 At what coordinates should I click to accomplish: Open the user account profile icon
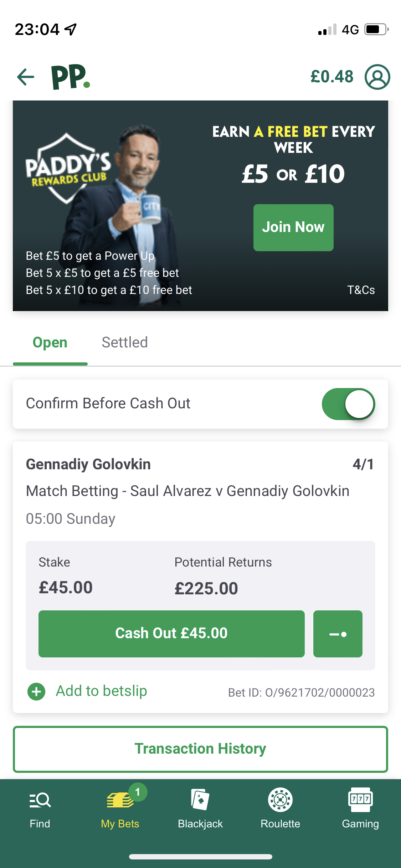377,77
